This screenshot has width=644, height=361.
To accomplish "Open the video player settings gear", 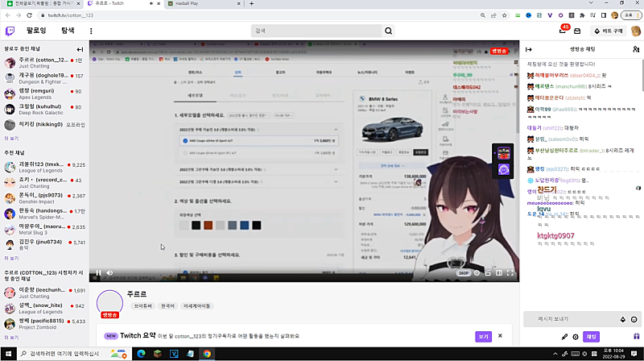I will pyautogui.click(x=477, y=272).
